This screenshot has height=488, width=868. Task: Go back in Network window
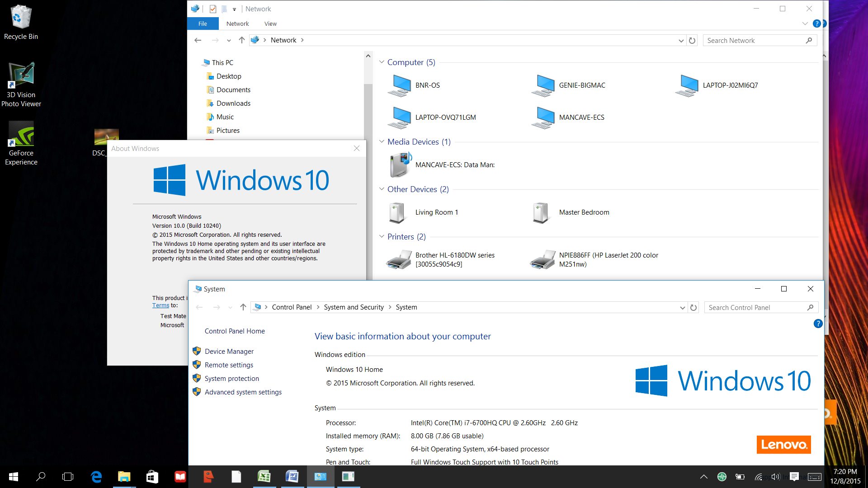[198, 40]
